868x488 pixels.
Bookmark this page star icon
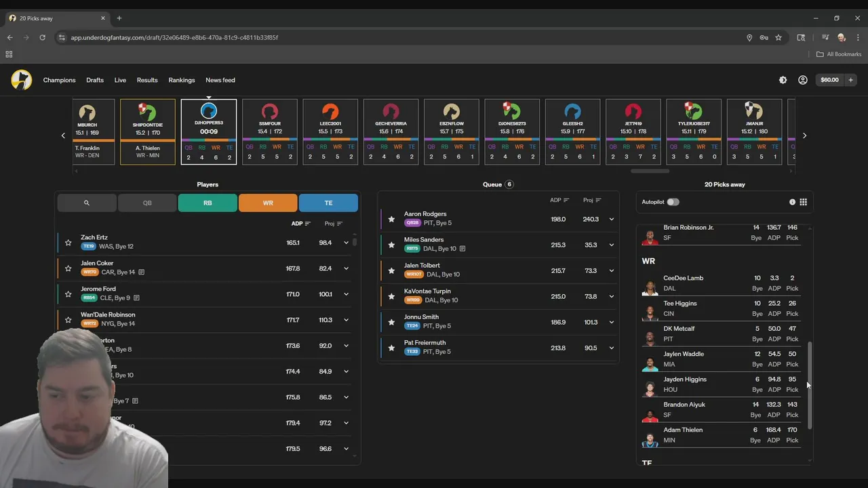[x=778, y=37]
